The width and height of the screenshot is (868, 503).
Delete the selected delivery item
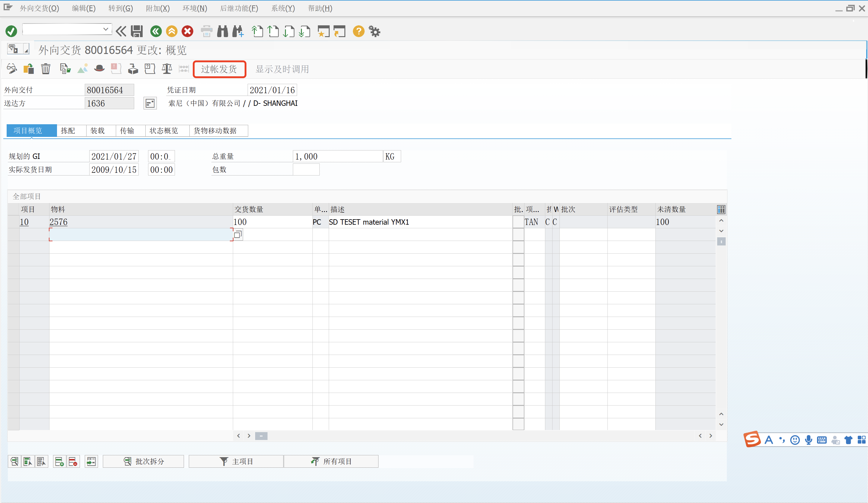click(46, 69)
